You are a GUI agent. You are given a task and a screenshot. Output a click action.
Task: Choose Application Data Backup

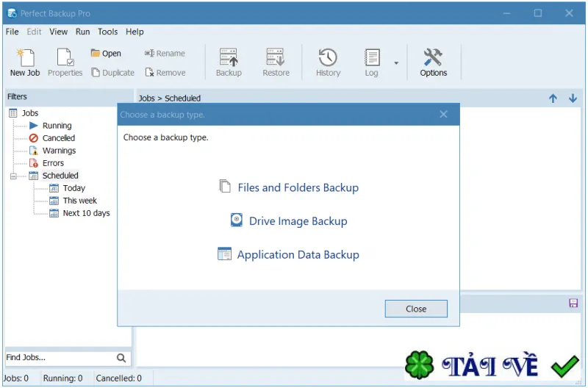(x=289, y=254)
